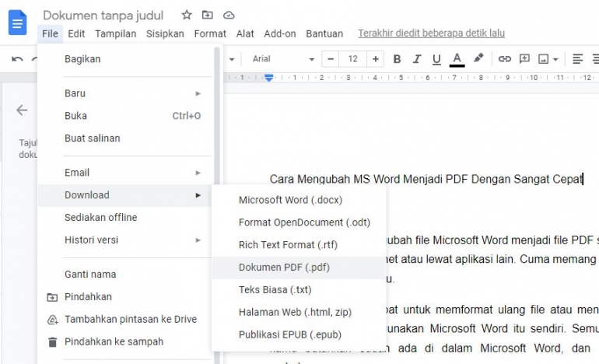Choose Tambahkan pintasan ke Drive

pos(124,320)
